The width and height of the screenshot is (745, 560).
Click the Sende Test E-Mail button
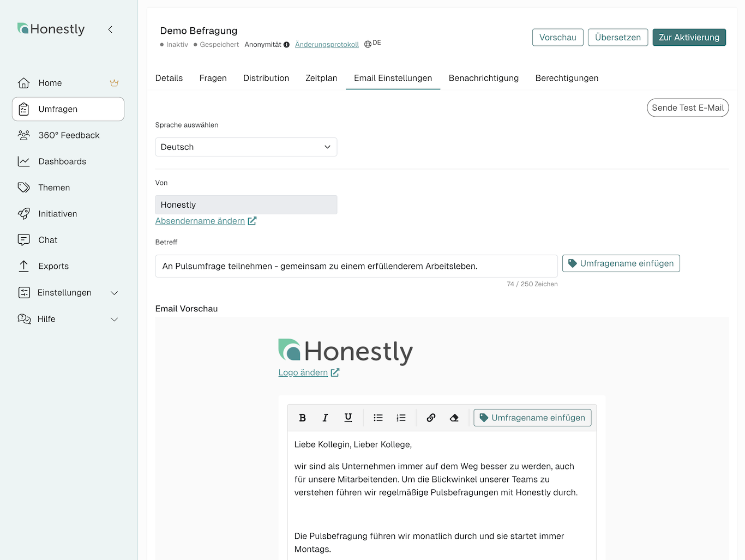688,107
